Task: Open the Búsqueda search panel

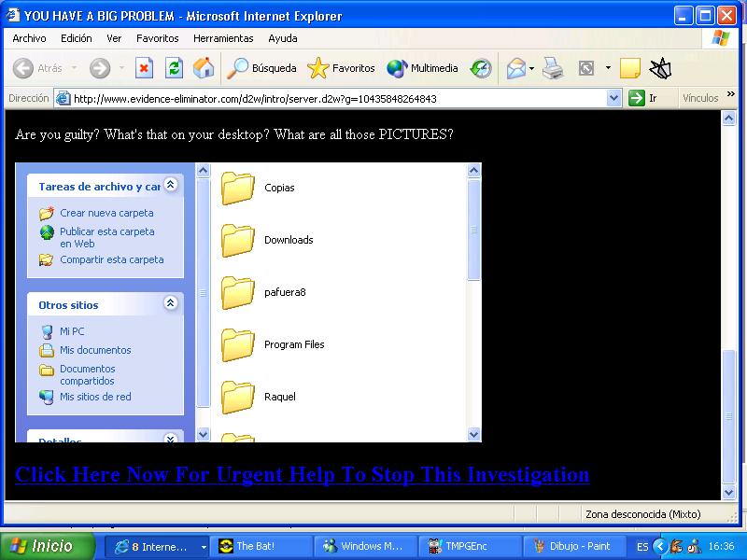Action: 262,68
